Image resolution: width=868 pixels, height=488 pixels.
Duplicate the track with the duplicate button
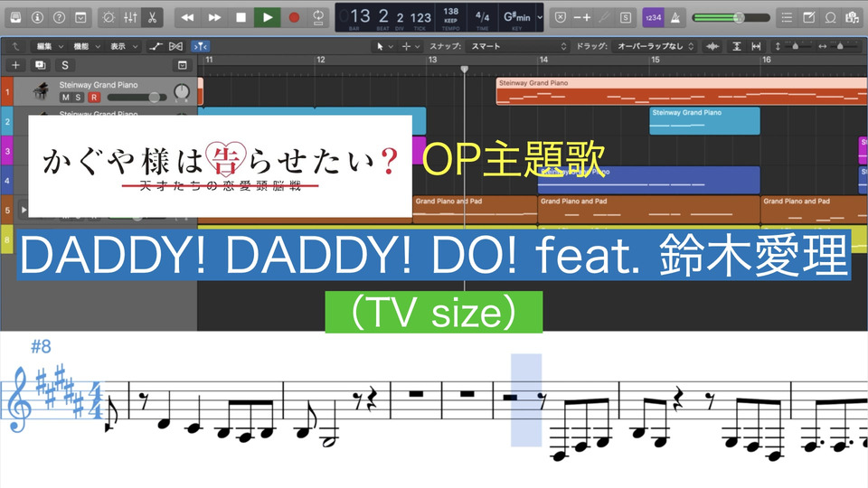point(41,65)
